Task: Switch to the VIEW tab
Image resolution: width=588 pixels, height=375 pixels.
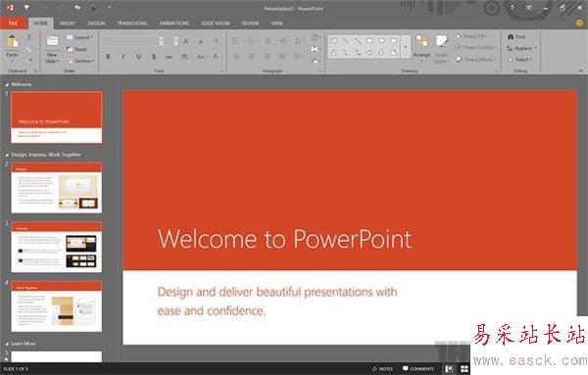Action: coord(276,23)
